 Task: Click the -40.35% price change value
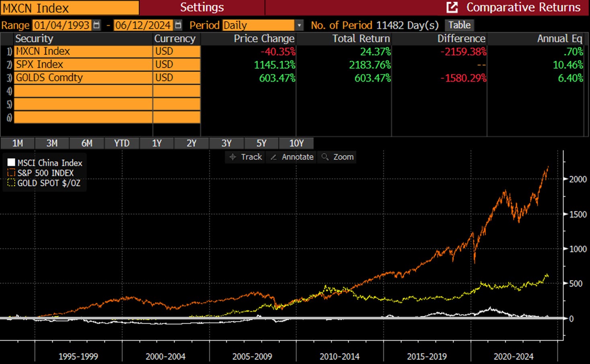pyautogui.click(x=278, y=52)
